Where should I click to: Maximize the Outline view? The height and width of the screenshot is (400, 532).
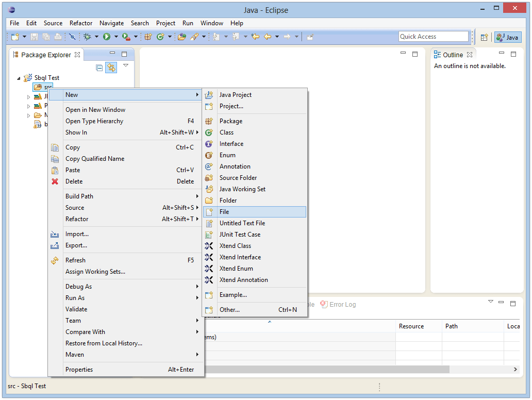pos(513,54)
